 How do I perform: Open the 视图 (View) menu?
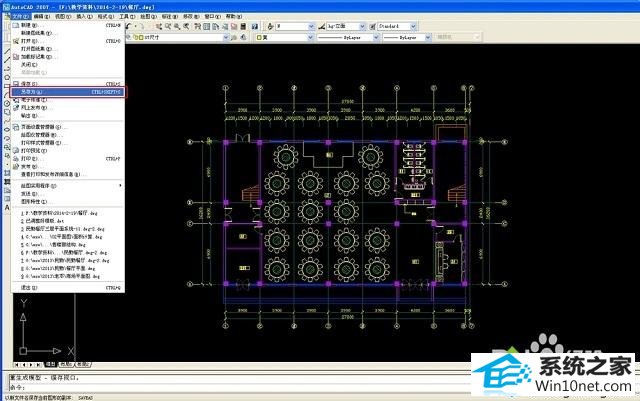coord(63,16)
